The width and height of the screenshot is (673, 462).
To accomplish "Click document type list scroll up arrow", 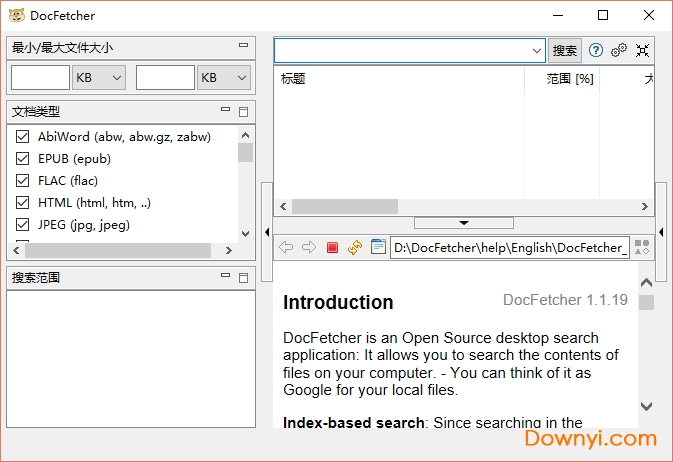I will [x=246, y=136].
